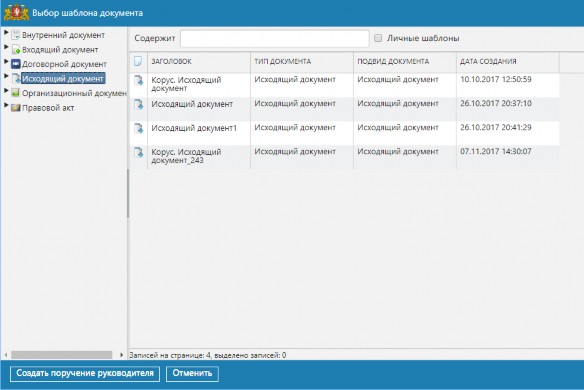Expand the Договорной документ node arrow
This screenshot has width=584, height=390.
(6, 61)
